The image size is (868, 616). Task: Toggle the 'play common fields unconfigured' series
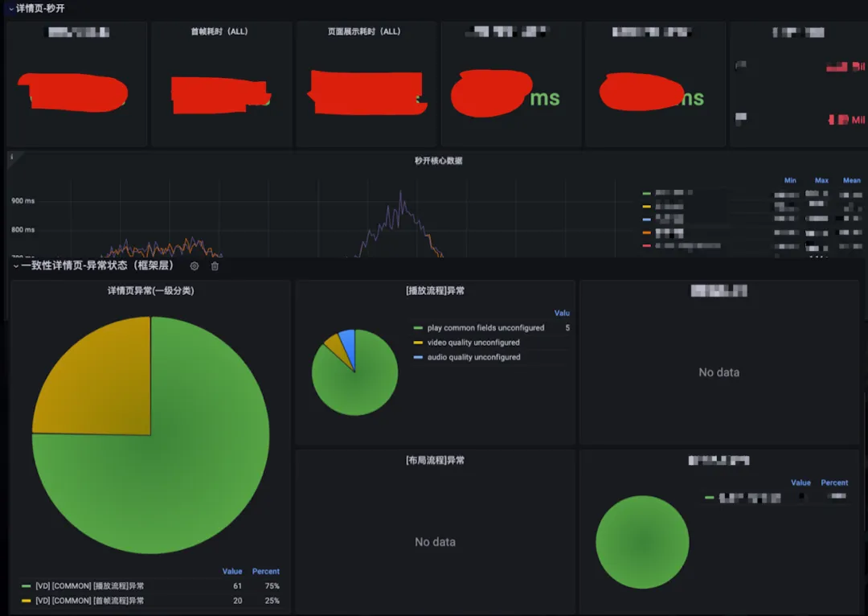[485, 328]
